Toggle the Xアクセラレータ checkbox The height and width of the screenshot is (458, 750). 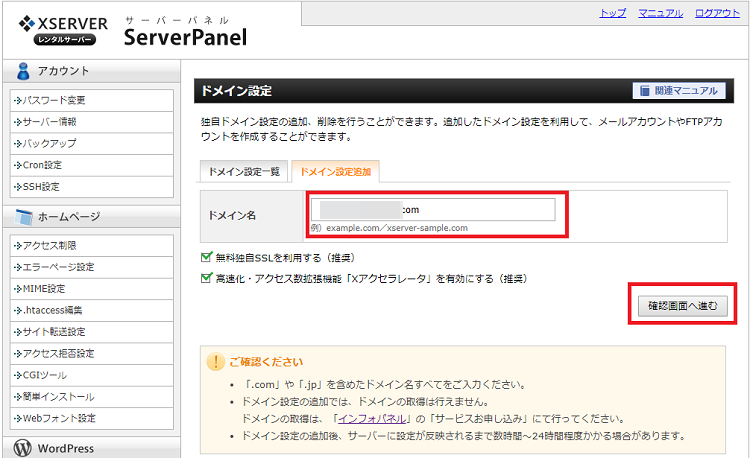pyautogui.click(x=206, y=278)
